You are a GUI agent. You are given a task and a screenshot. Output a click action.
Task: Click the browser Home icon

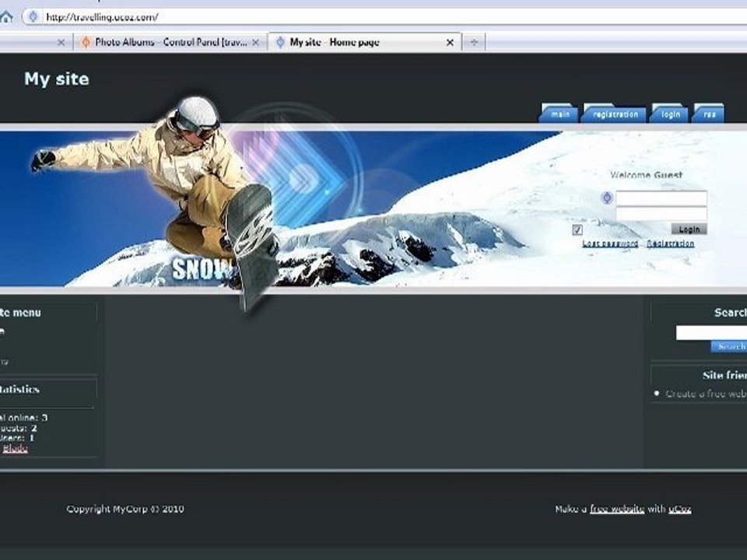(6, 17)
